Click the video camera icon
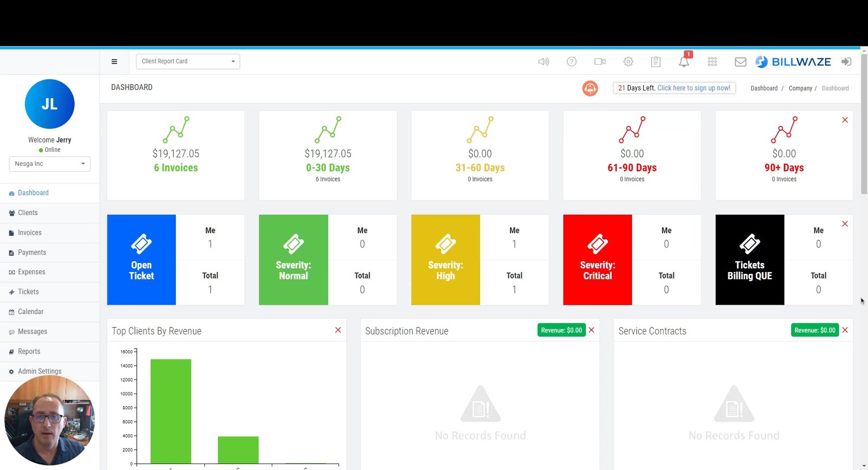 [x=599, y=62]
